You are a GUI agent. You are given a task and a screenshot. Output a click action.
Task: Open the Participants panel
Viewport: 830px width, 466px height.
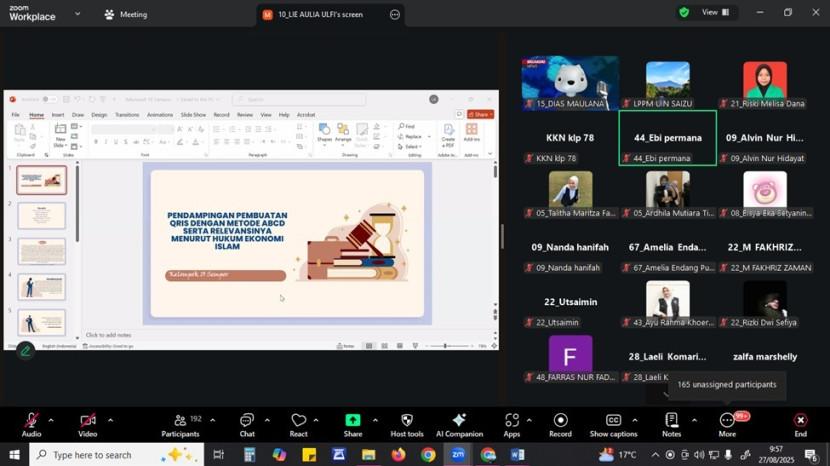[x=180, y=424]
